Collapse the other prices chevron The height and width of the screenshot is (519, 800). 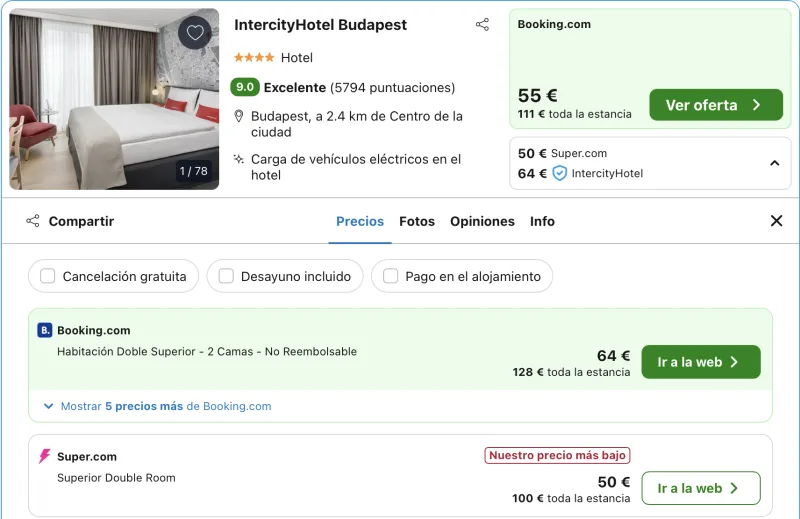[774, 163]
